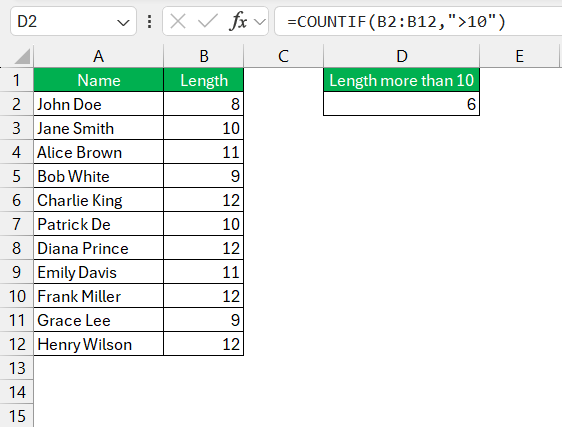Select row 6 header

pyautogui.click(x=16, y=200)
